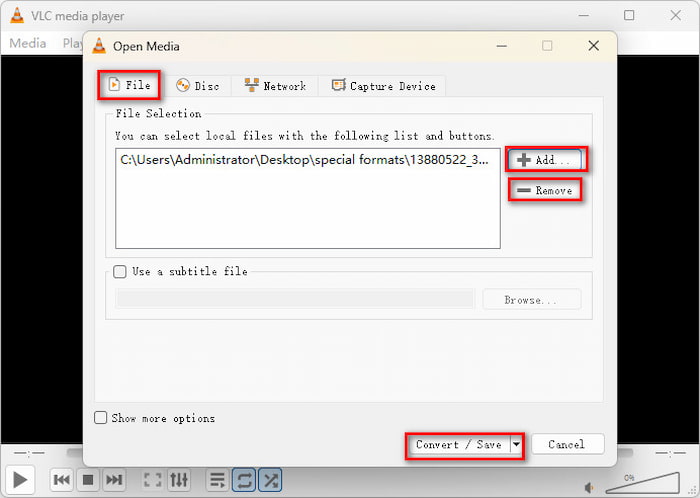The height and width of the screenshot is (498, 700).
Task: Click Convert / Save button
Action: point(458,444)
